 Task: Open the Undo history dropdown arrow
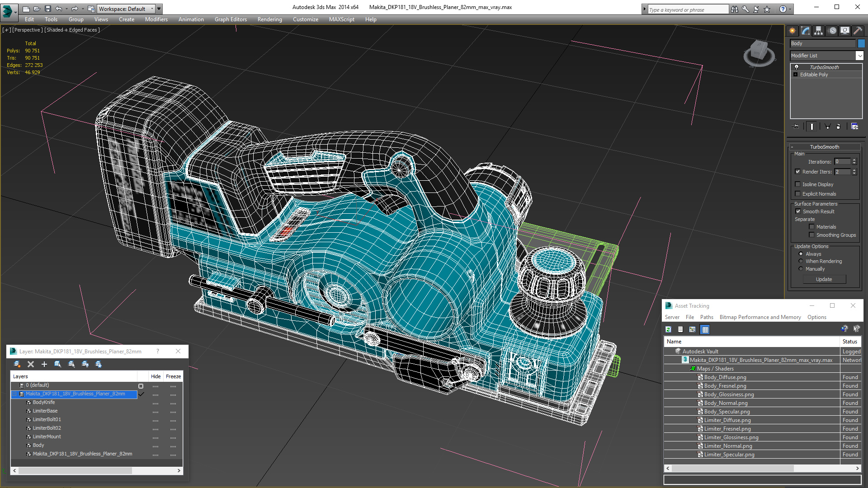66,9
